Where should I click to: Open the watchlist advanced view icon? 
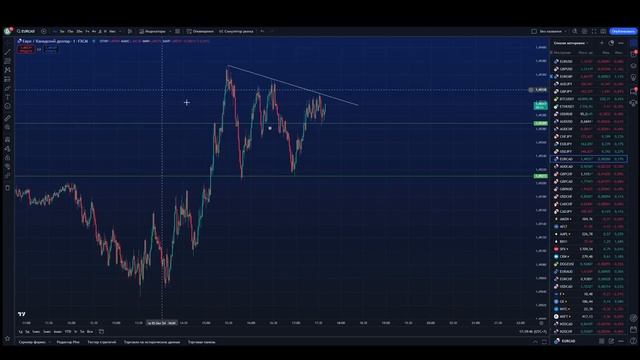[611, 43]
